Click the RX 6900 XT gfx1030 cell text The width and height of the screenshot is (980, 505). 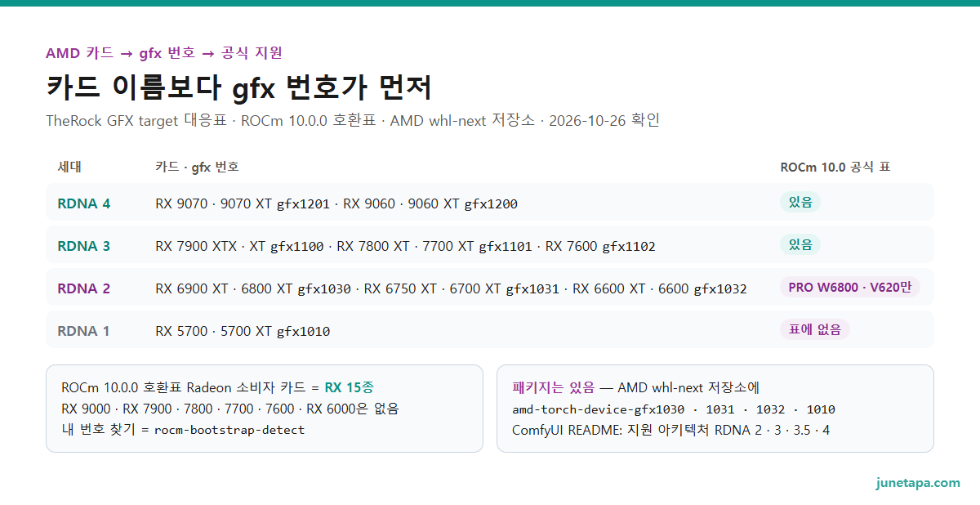point(451,288)
